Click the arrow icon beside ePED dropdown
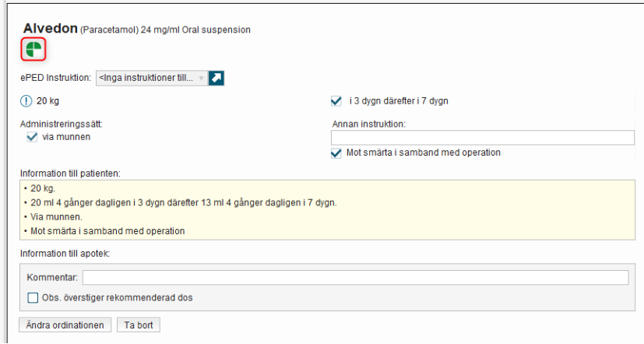Screen dimensions: 644x344 [x=217, y=78]
